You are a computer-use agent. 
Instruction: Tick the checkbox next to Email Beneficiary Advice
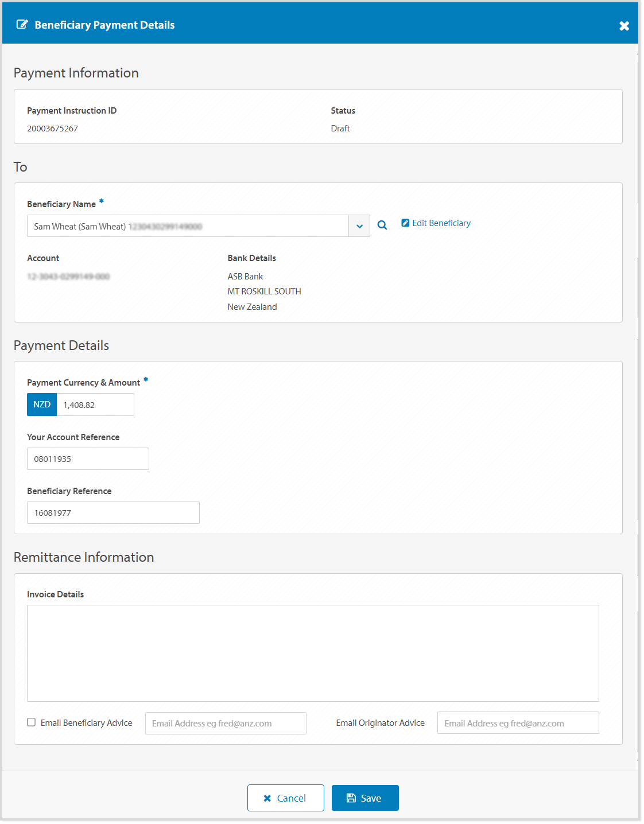click(32, 722)
